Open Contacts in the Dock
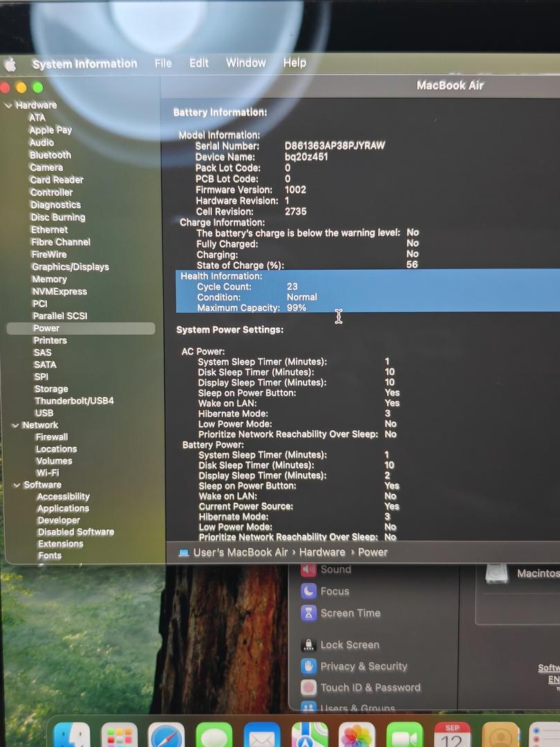Screen dimensions: 560x747 click(500, 735)
